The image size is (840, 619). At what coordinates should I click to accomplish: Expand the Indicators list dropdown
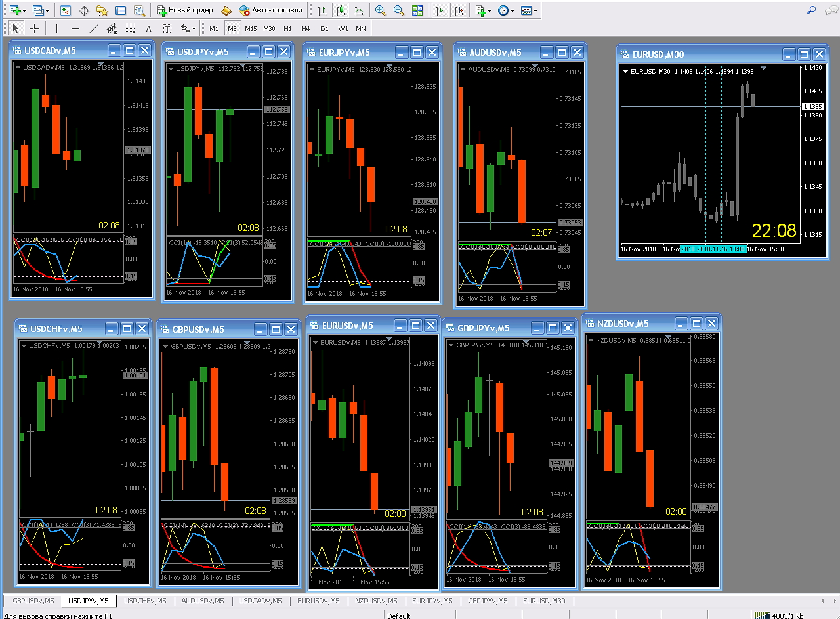pos(490,11)
